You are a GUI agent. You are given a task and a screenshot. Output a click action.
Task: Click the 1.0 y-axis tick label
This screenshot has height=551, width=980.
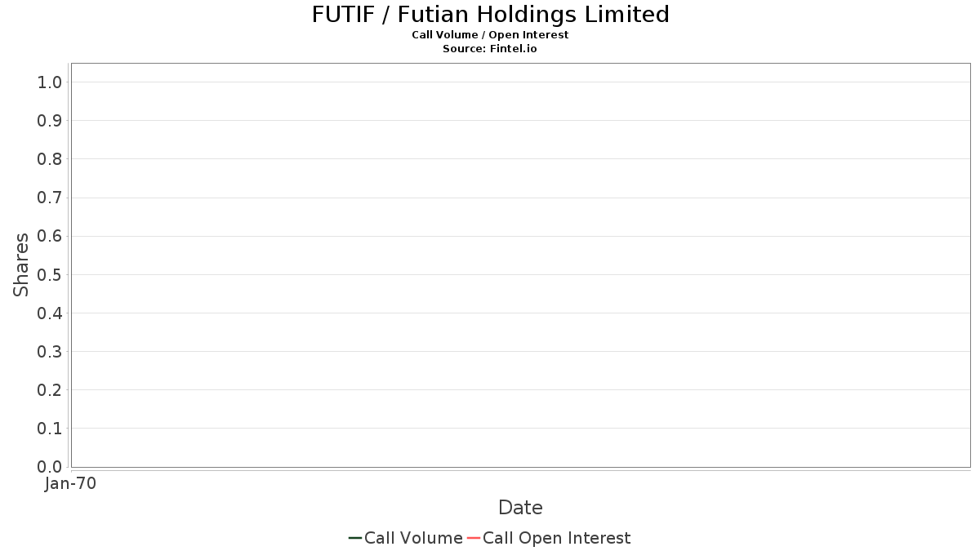click(50, 82)
